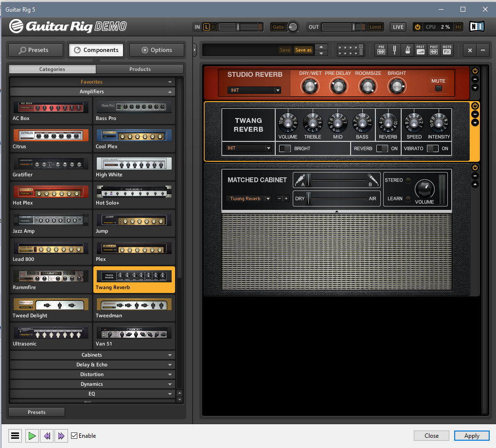Viewport: 496px width, 448px height.
Task: Click the Close button
Action: pos(431,436)
